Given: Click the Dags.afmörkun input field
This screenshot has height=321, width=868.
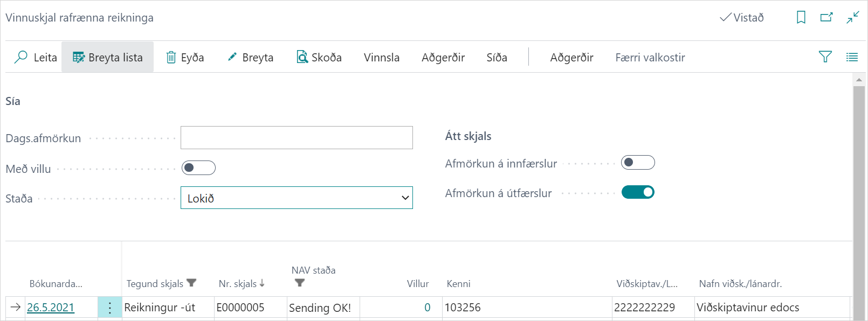Looking at the screenshot, I should pyautogui.click(x=297, y=138).
